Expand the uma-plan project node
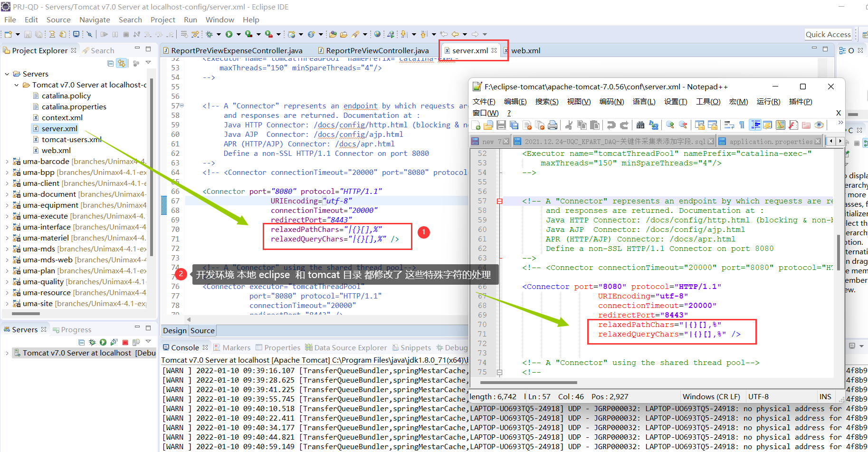The height and width of the screenshot is (452, 868). pos(7,270)
